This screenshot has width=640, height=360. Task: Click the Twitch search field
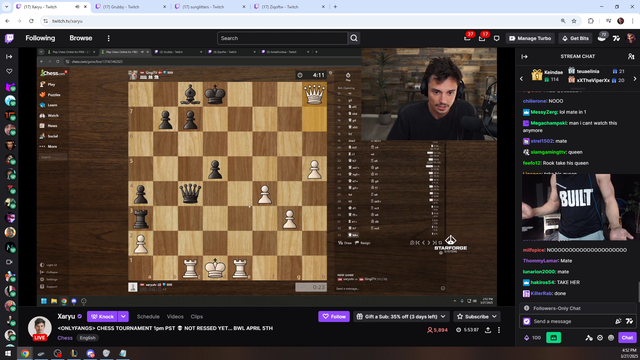pyautogui.click(x=282, y=38)
